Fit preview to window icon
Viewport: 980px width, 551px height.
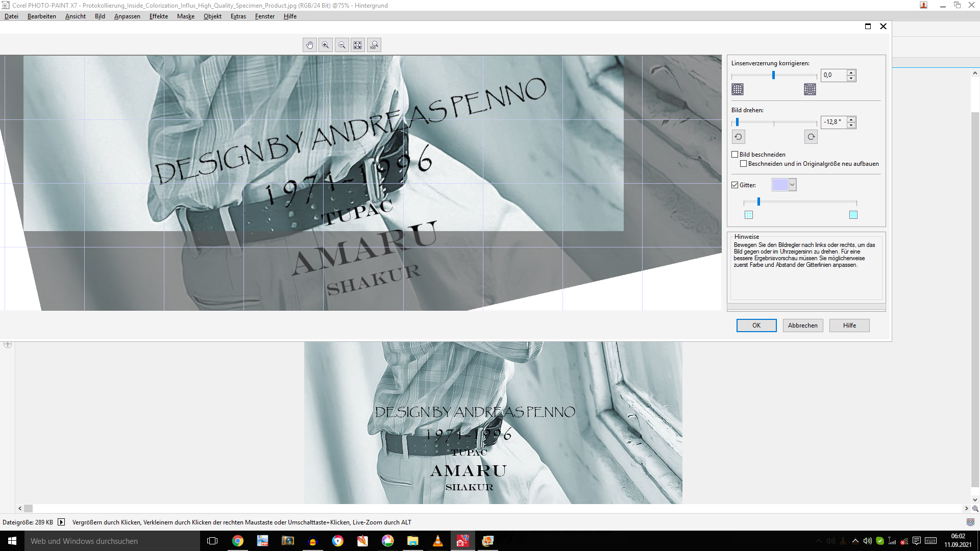[358, 45]
